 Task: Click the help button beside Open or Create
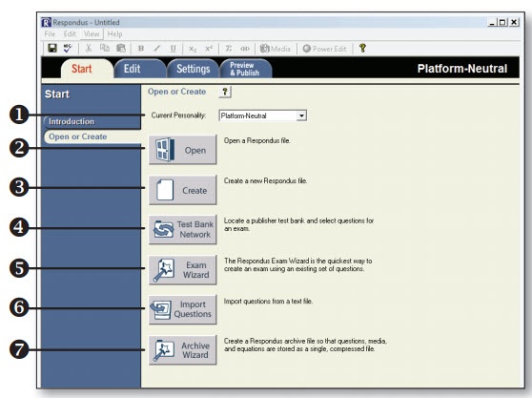click(x=225, y=92)
